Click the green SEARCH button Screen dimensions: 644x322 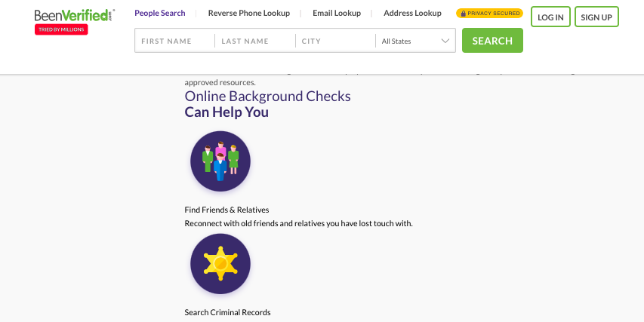(492, 40)
